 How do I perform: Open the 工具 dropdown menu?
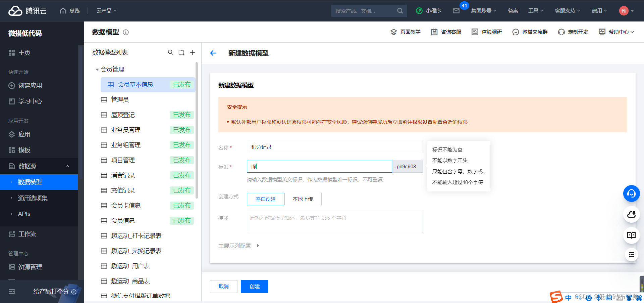pos(536,11)
